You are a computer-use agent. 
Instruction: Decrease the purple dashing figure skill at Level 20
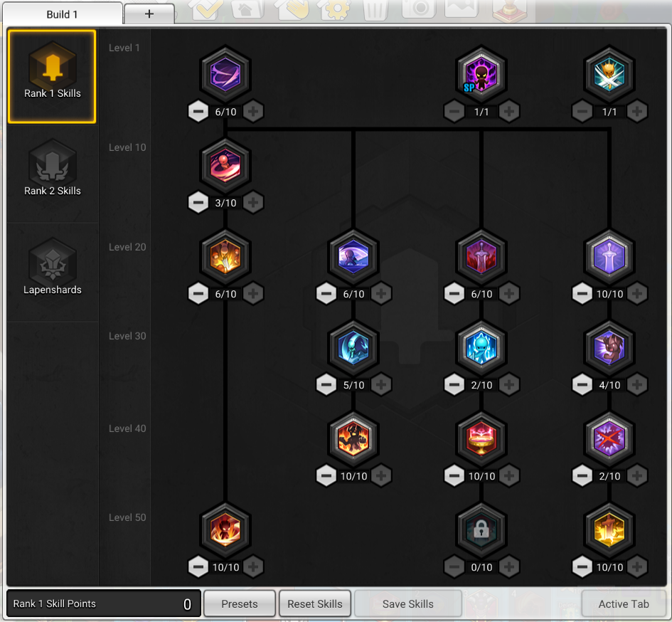326,294
